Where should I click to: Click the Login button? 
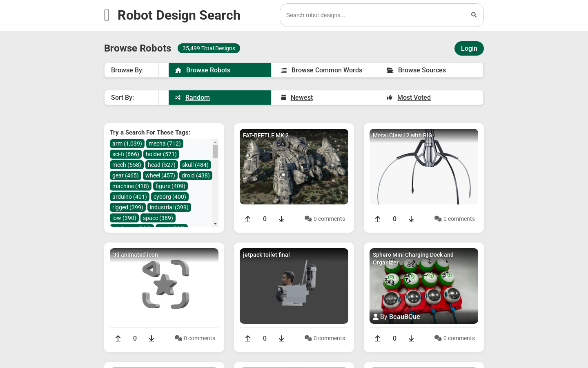coord(469,48)
